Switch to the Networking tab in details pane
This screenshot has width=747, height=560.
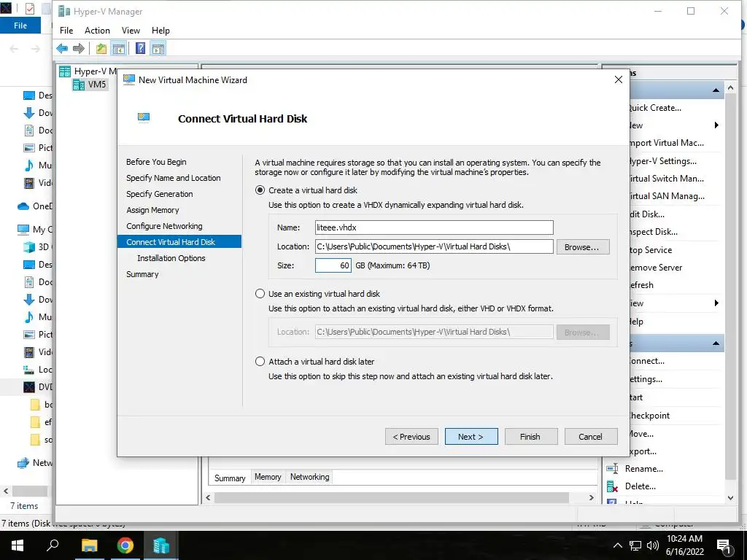point(309,477)
